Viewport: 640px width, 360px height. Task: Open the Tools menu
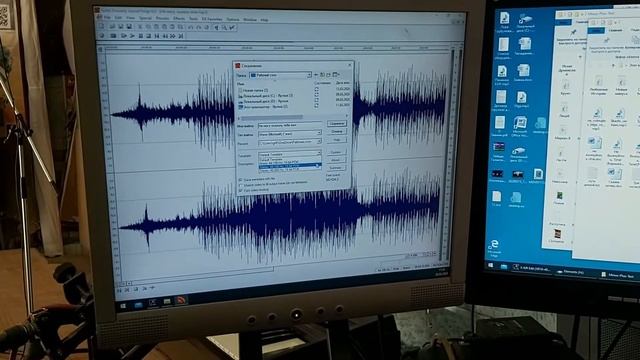(x=192, y=19)
